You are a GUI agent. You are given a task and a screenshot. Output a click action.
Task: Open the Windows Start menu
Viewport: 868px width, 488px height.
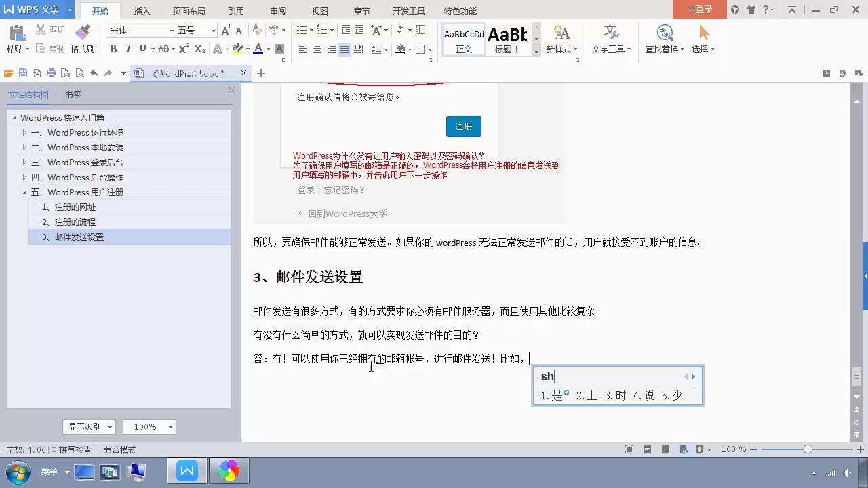click(x=18, y=472)
